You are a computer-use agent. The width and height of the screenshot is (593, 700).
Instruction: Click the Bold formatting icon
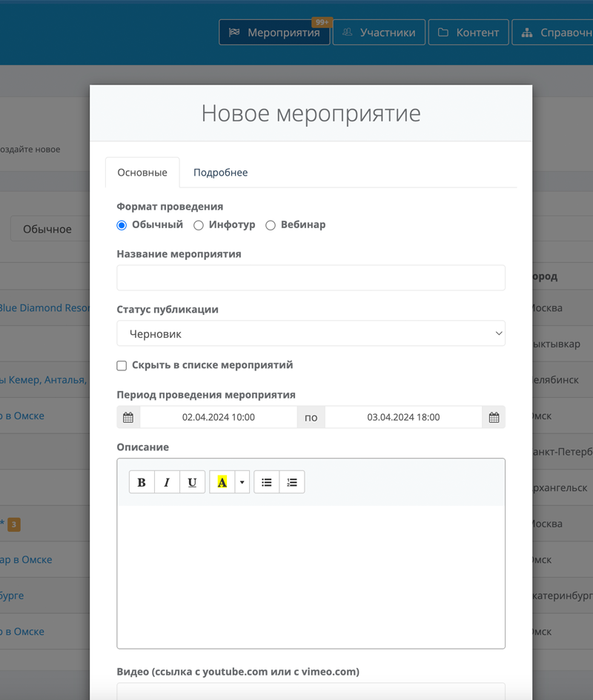click(x=142, y=482)
